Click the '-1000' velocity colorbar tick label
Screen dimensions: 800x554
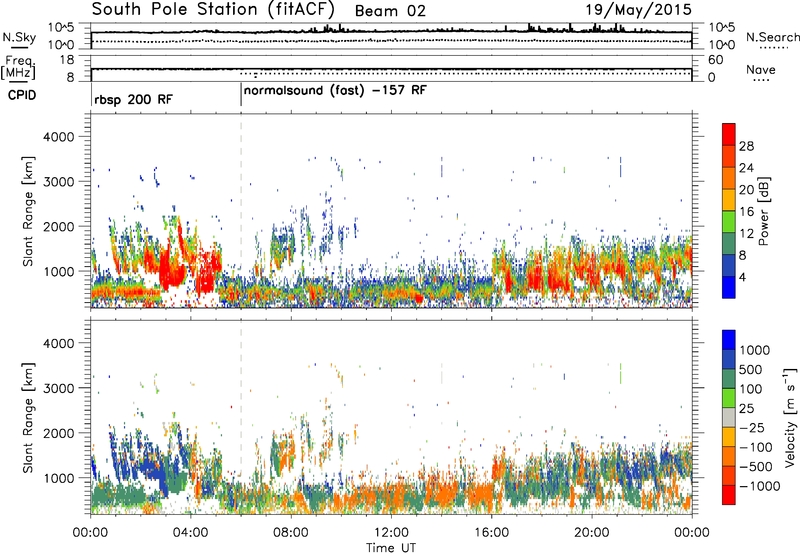tap(760, 486)
